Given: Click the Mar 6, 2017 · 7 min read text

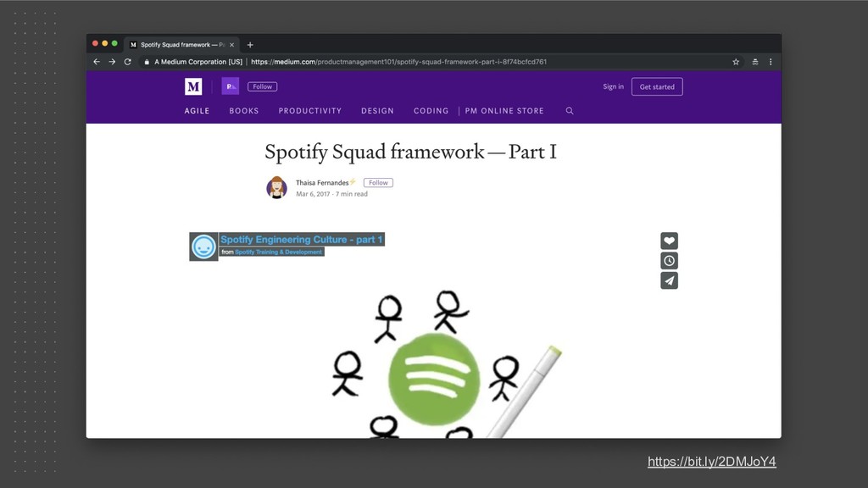Looking at the screenshot, I should (331, 194).
